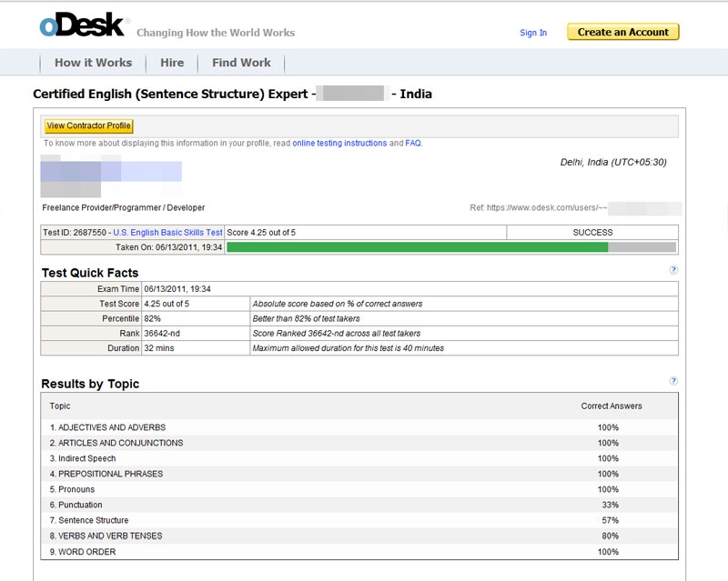Viewport: 728px width, 581px height.
Task: Click the Ref odesk.com users URL text
Action: pos(539,208)
